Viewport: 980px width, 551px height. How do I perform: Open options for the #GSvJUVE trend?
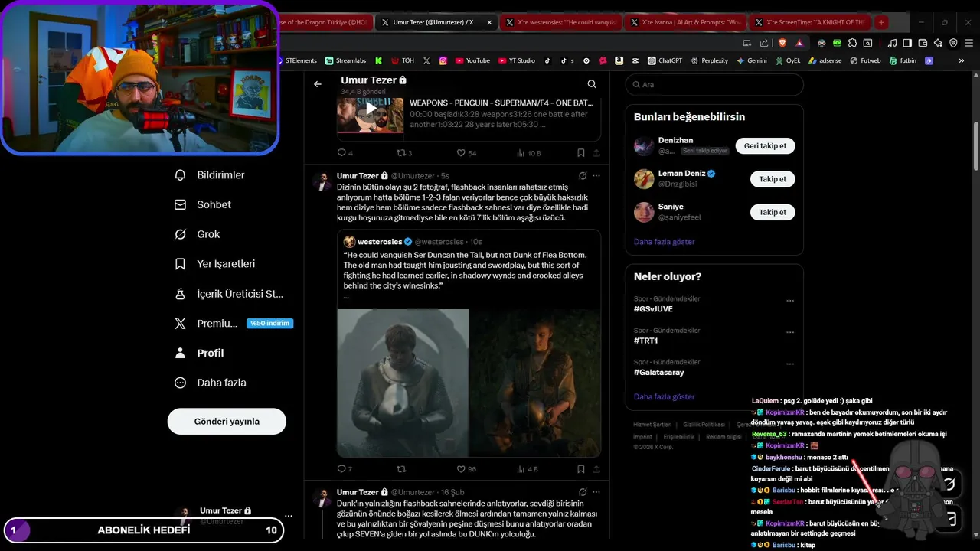tap(790, 301)
